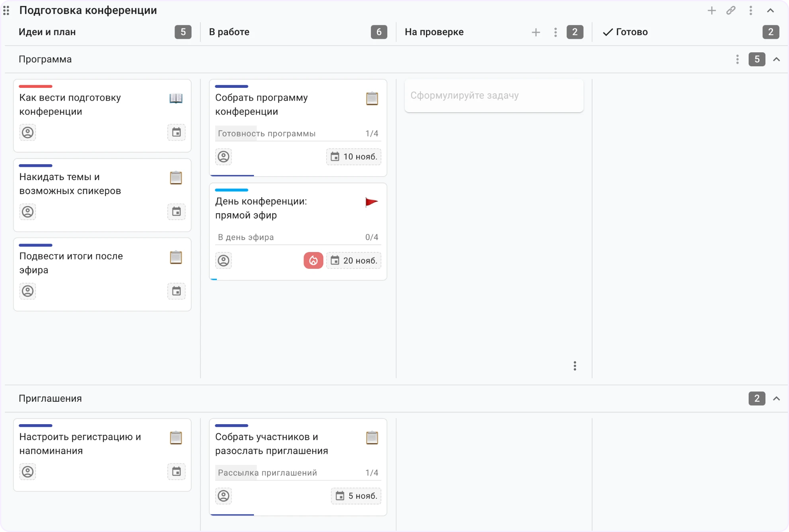Open the На проверке column options menu
This screenshot has width=789, height=532.
pyautogui.click(x=555, y=32)
